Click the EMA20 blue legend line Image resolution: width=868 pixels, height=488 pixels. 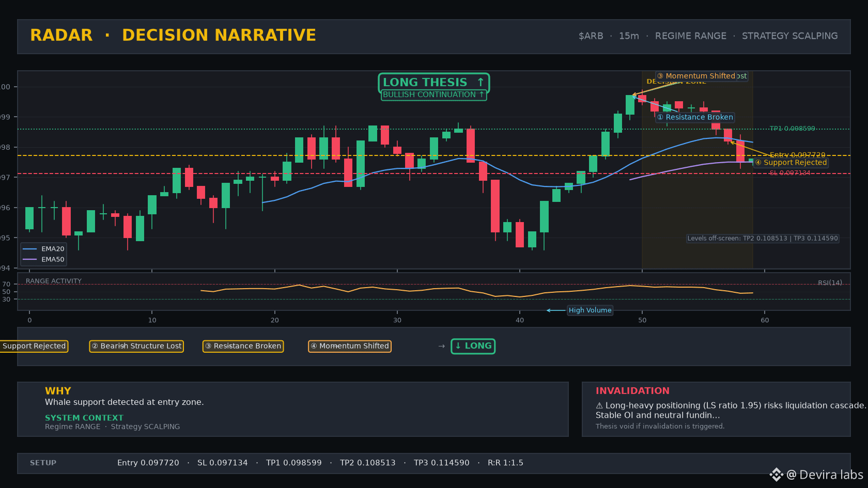29,249
